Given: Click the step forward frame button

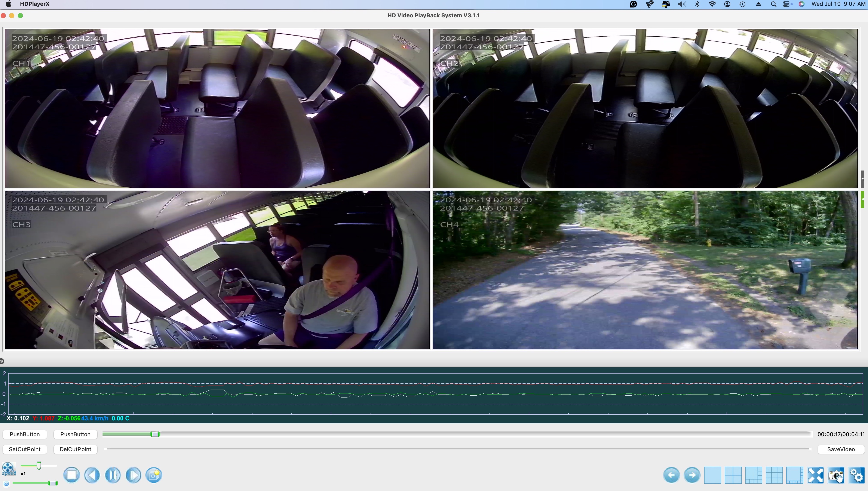Looking at the screenshot, I should [133, 475].
